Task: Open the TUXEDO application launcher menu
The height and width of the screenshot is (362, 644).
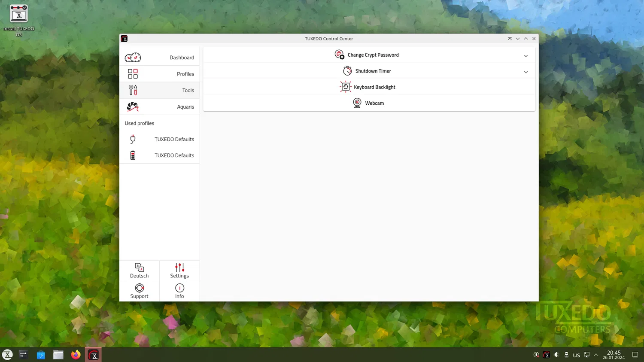Action: (x=8, y=355)
